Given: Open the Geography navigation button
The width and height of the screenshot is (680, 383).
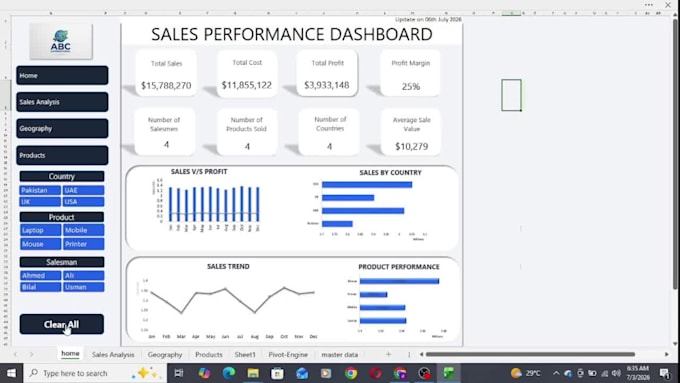Looking at the screenshot, I should 62,128.
